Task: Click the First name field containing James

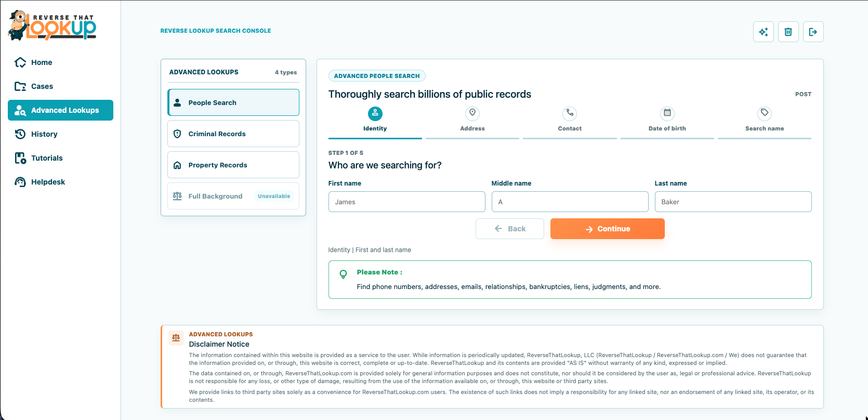Action: point(407,202)
